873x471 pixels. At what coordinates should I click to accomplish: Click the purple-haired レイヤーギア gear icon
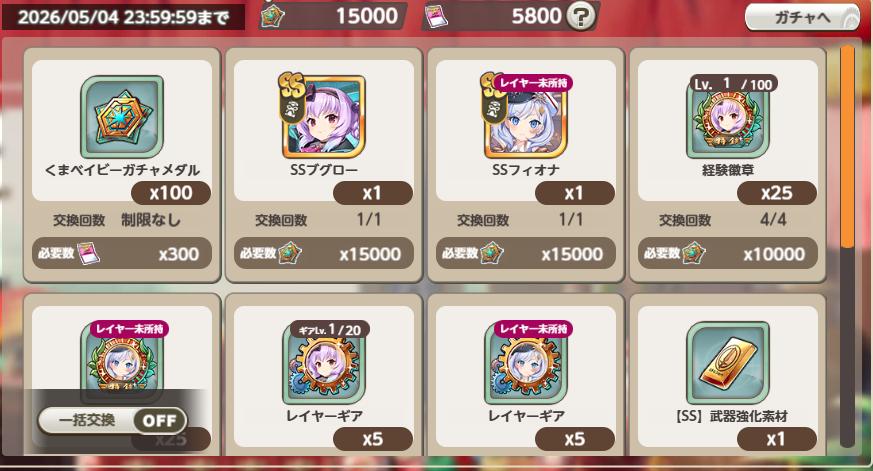(x=323, y=363)
